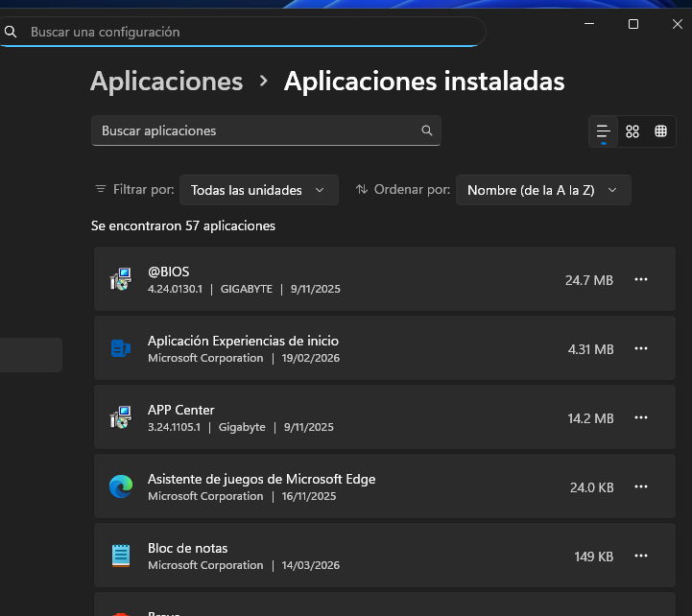692x616 pixels.
Task: Go back to Aplicaciones breadcrumb
Action: click(x=166, y=82)
